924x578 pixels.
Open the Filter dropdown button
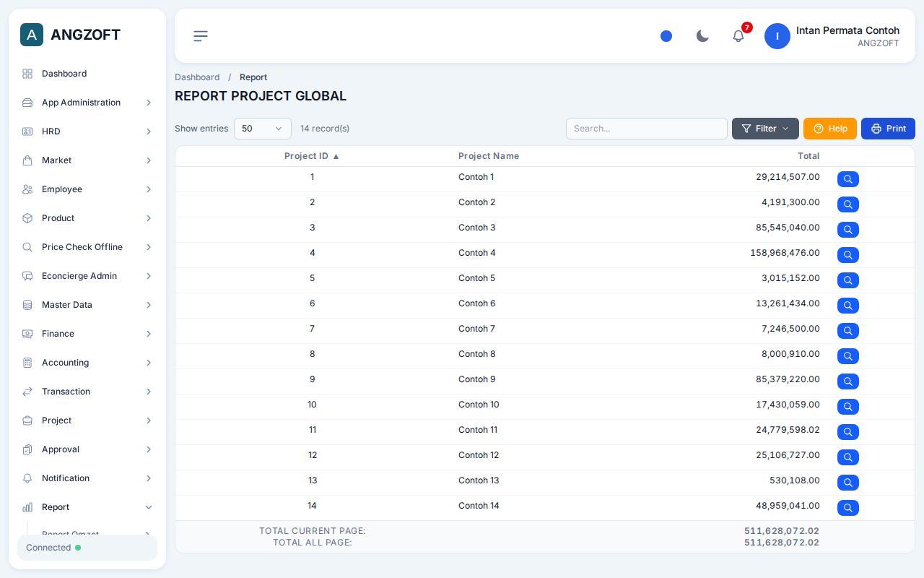pos(765,129)
